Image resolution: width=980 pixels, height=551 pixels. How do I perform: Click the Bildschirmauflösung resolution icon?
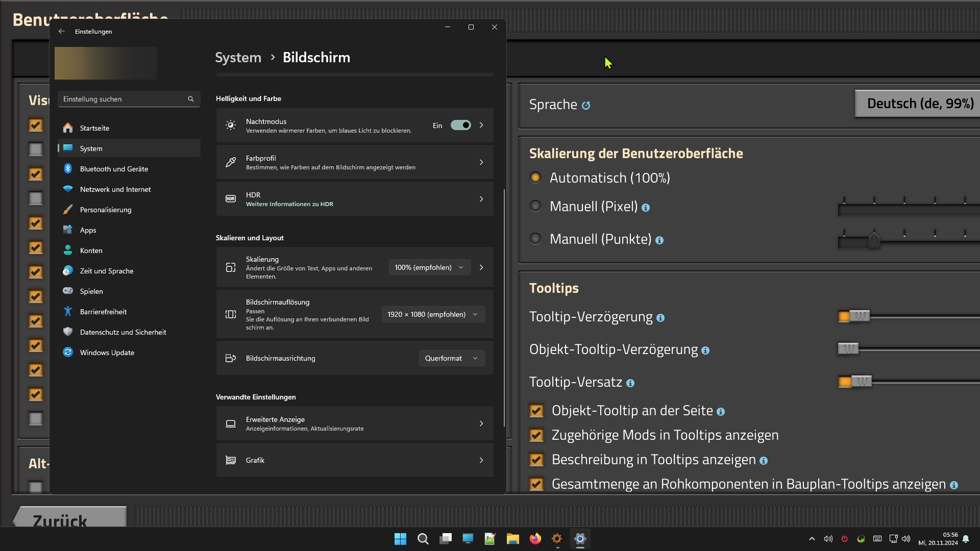click(x=231, y=315)
